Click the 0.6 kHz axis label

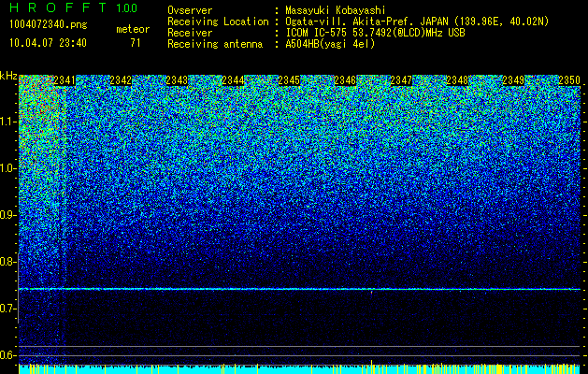[7, 355]
